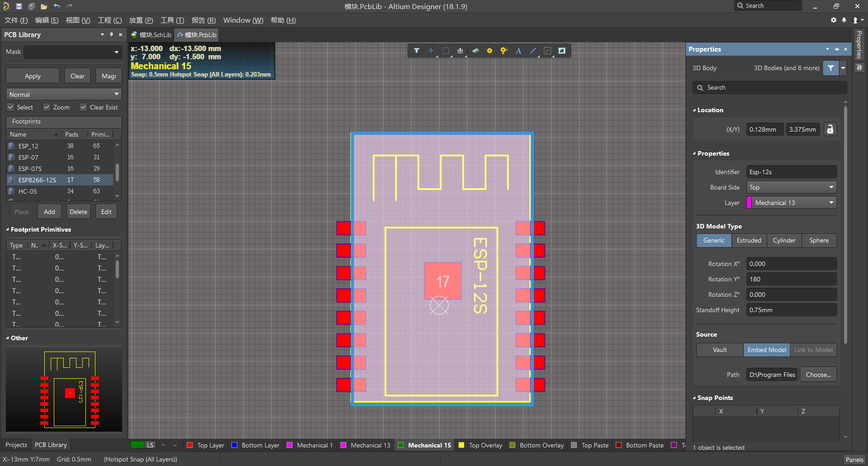Open the Layer Mechanical 13 dropdown

(x=791, y=203)
